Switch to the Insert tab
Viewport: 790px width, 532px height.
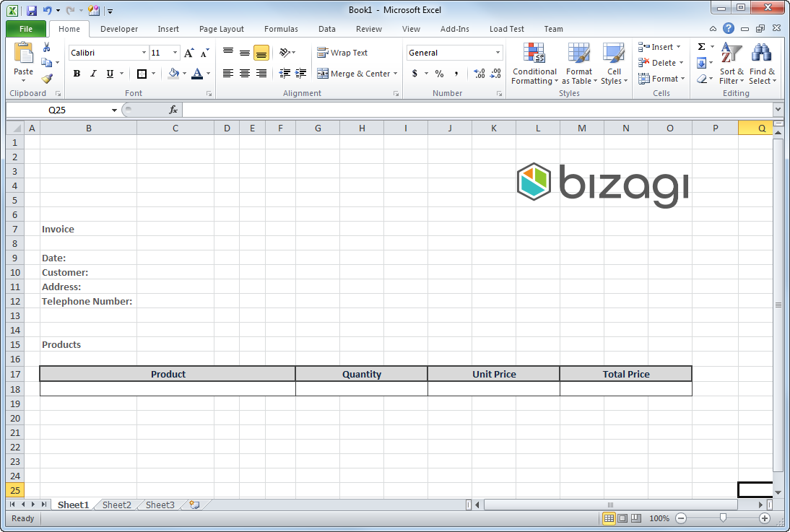tap(168, 29)
